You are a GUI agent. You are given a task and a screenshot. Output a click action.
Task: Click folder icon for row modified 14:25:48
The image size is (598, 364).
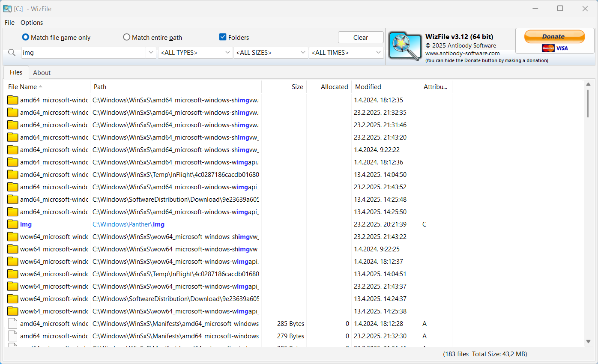(x=13, y=200)
